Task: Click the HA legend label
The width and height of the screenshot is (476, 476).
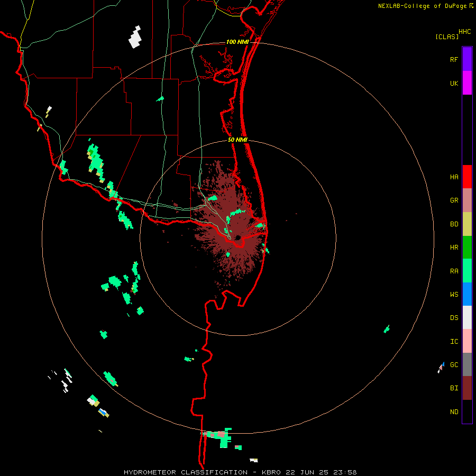Action: click(454, 177)
